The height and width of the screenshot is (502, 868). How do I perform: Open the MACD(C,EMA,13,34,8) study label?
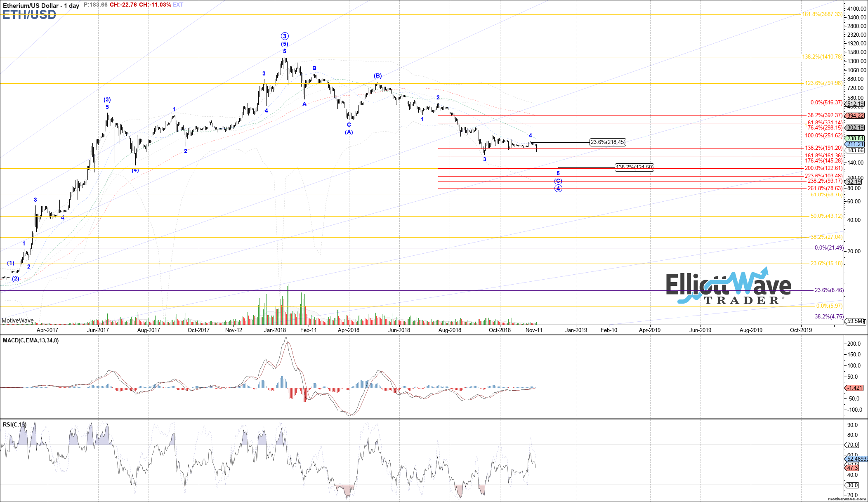pyautogui.click(x=31, y=341)
